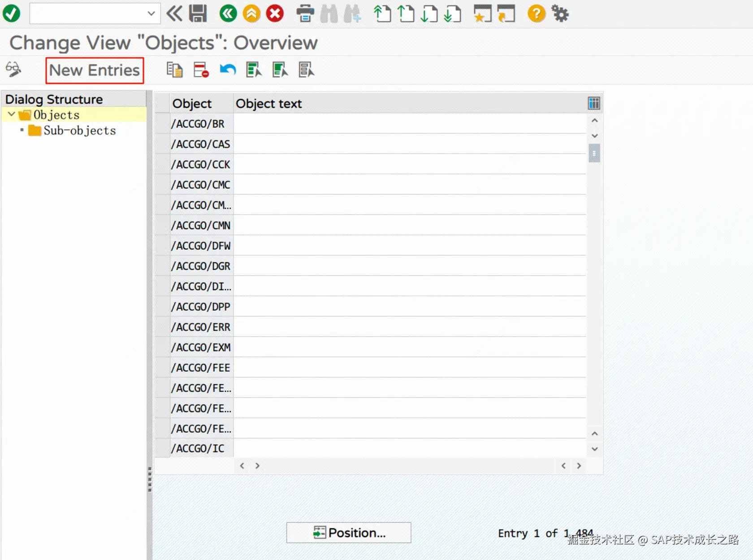The width and height of the screenshot is (753, 560).
Task: Click the green Enter checkmark icon
Action: [11, 13]
